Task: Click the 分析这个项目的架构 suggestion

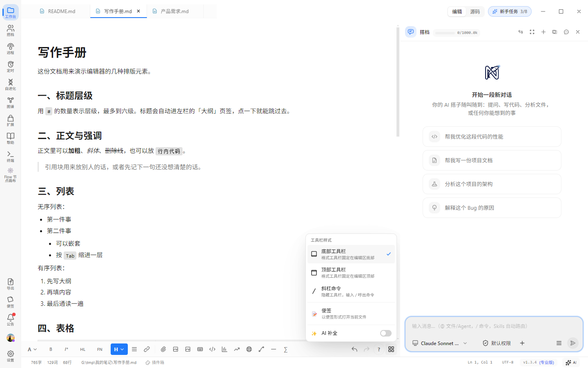Action: click(492, 184)
